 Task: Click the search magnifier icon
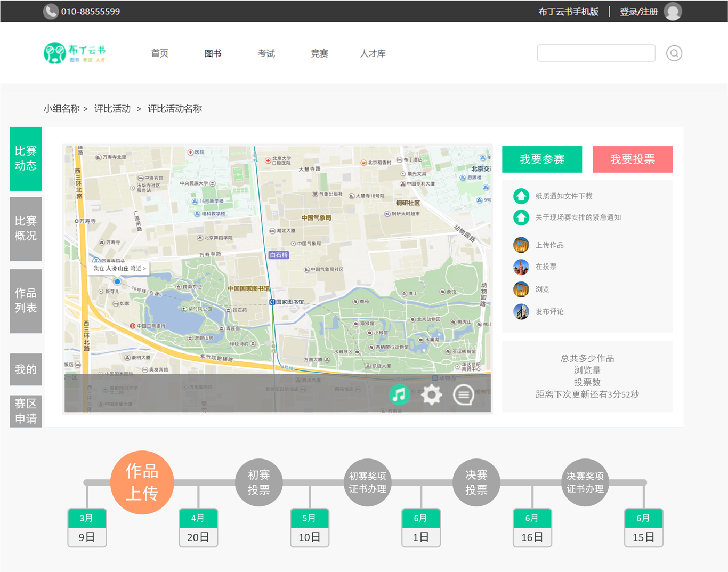pos(674,53)
